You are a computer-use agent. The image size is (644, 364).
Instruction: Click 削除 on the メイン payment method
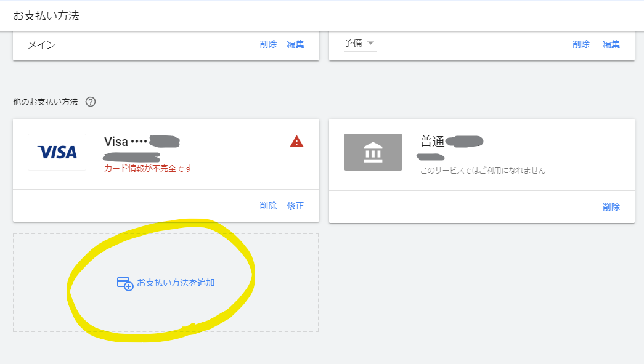pos(269,44)
